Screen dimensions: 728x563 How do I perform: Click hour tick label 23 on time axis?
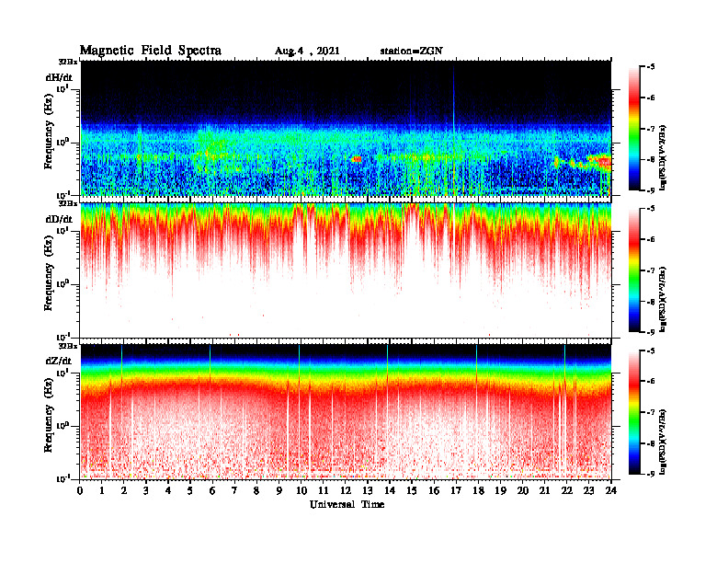(588, 490)
